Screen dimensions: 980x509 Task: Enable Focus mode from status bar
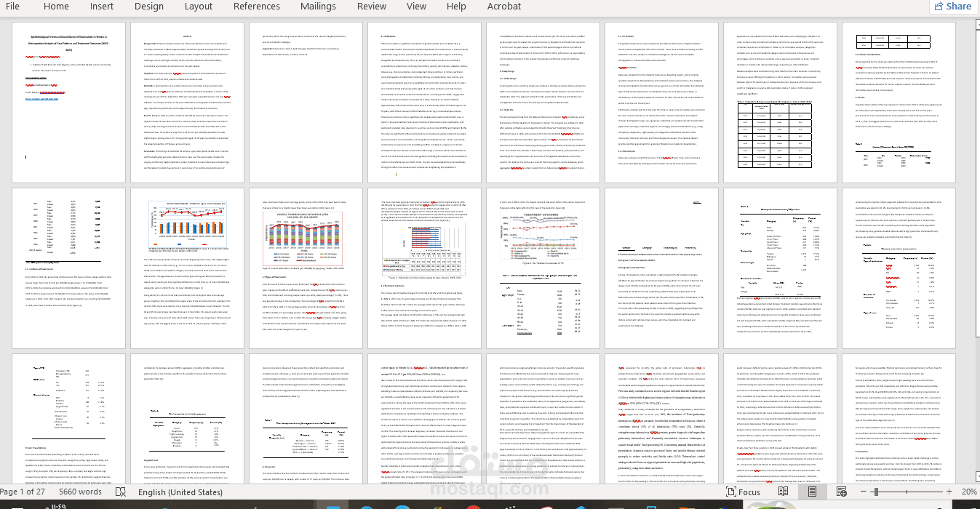pyautogui.click(x=742, y=492)
